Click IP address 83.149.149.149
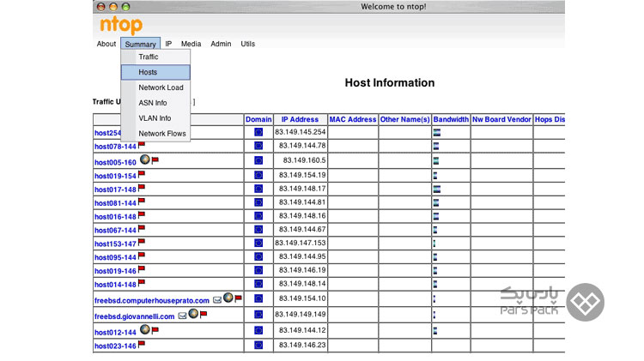 tap(301, 314)
